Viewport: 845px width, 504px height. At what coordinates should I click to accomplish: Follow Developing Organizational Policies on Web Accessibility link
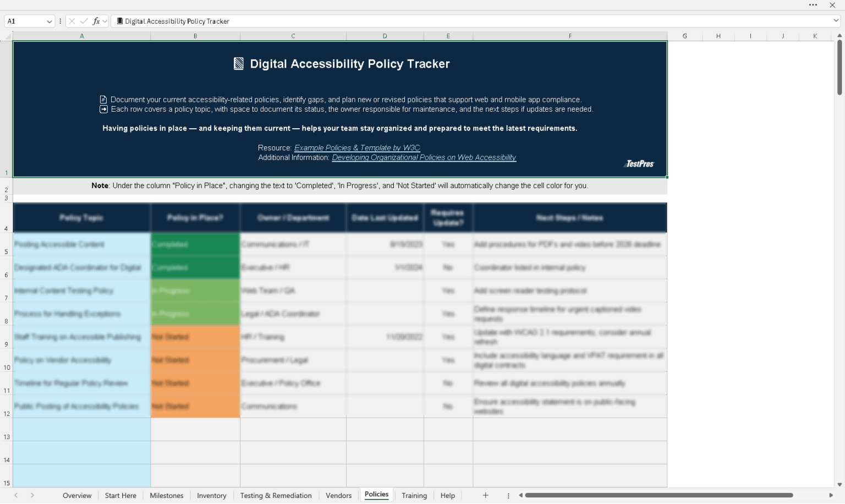coord(424,157)
